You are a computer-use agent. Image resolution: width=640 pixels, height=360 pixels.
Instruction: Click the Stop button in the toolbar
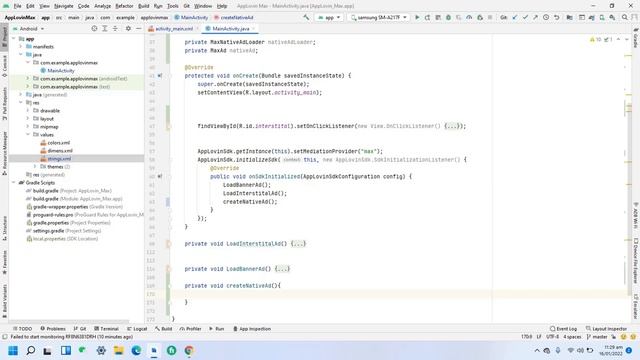490,18
